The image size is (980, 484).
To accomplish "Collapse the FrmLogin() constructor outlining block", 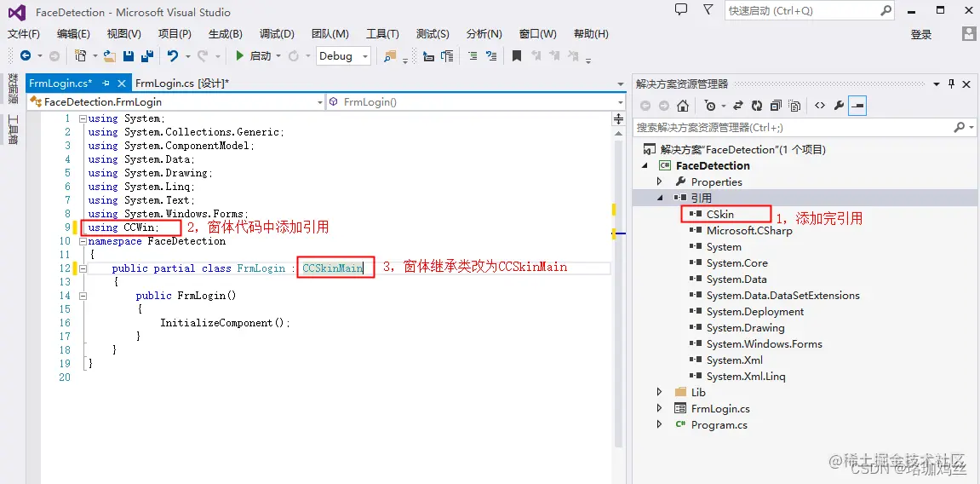I will 83,295.
